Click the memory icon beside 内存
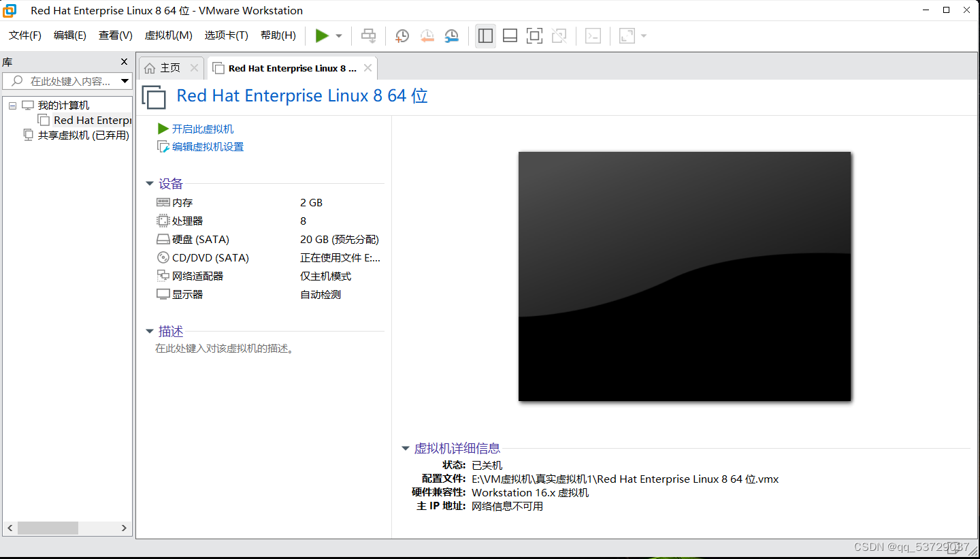The height and width of the screenshot is (559, 980). click(163, 202)
